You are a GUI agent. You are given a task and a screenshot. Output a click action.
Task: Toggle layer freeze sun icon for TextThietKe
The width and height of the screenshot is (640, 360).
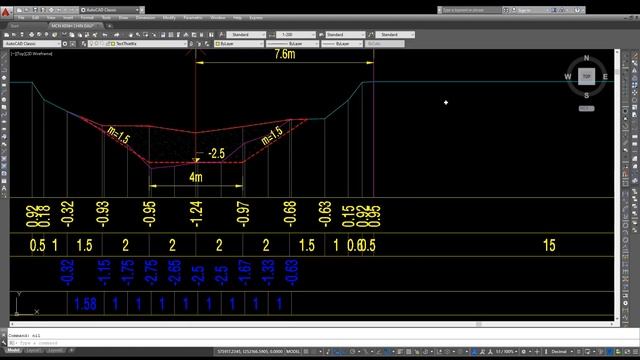[97, 44]
